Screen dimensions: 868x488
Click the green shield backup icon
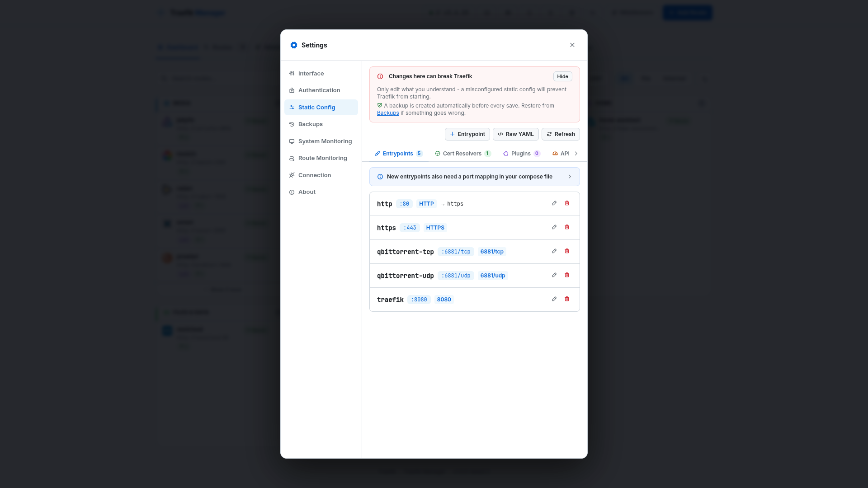click(x=380, y=105)
